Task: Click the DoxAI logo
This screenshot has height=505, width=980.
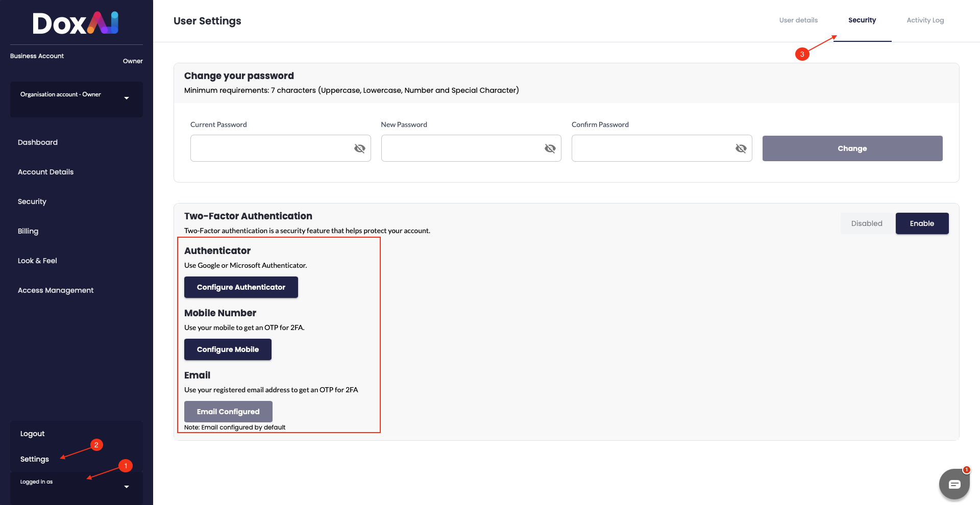Action: 76,23
